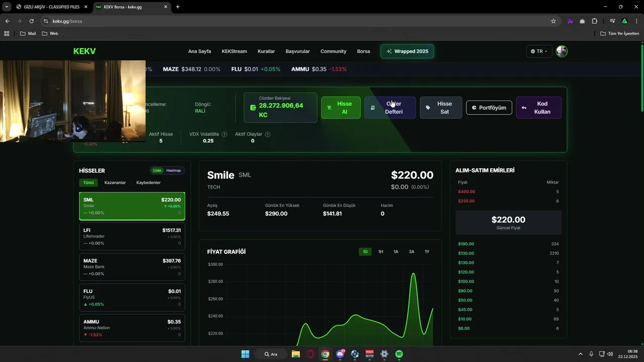Click the KEKV logo
This screenshot has height=362, width=644.
(x=85, y=51)
